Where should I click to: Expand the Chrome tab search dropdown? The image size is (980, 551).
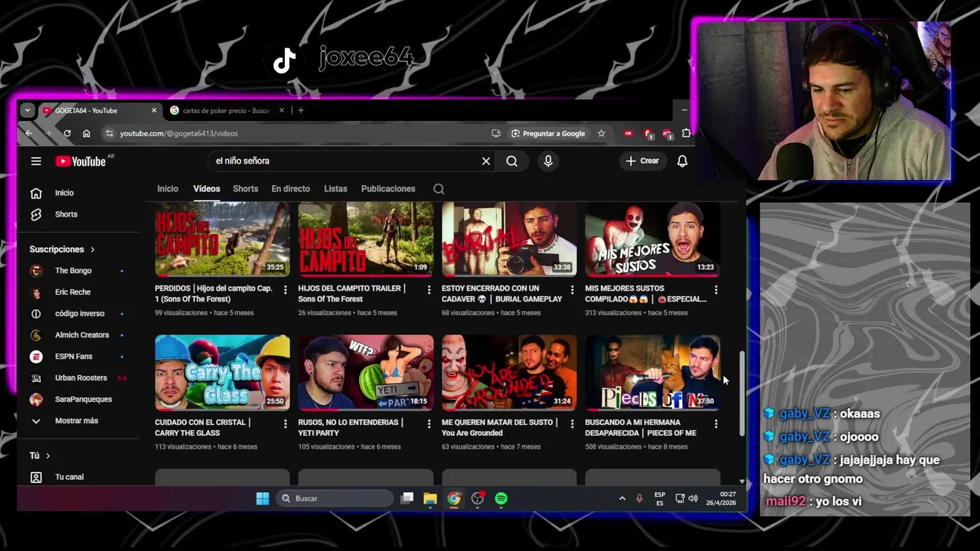[28, 110]
